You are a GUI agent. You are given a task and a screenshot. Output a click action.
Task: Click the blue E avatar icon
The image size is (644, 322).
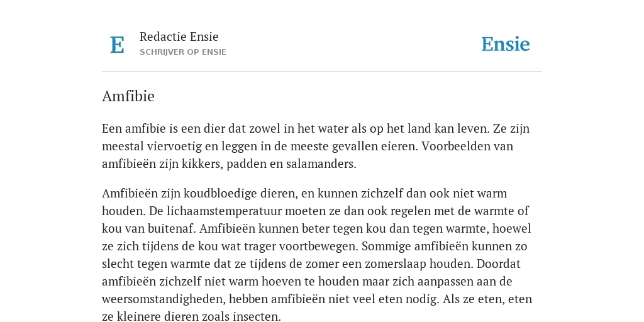tap(117, 45)
